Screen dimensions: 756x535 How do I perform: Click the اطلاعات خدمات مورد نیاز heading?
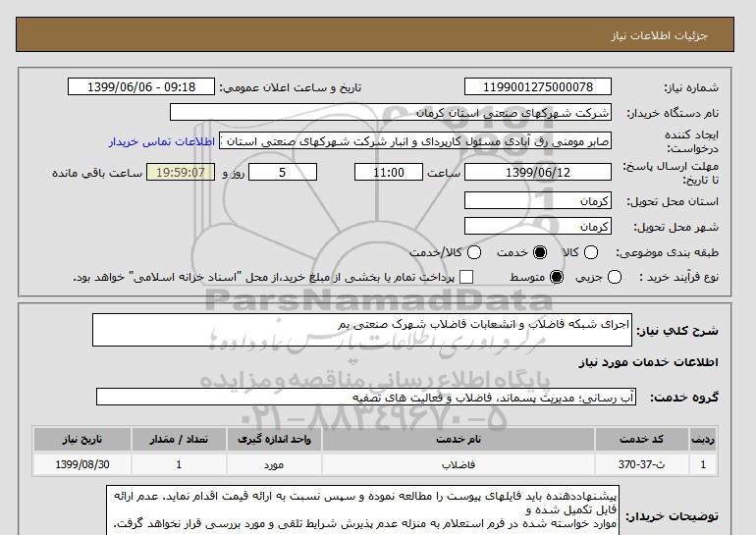point(648,362)
